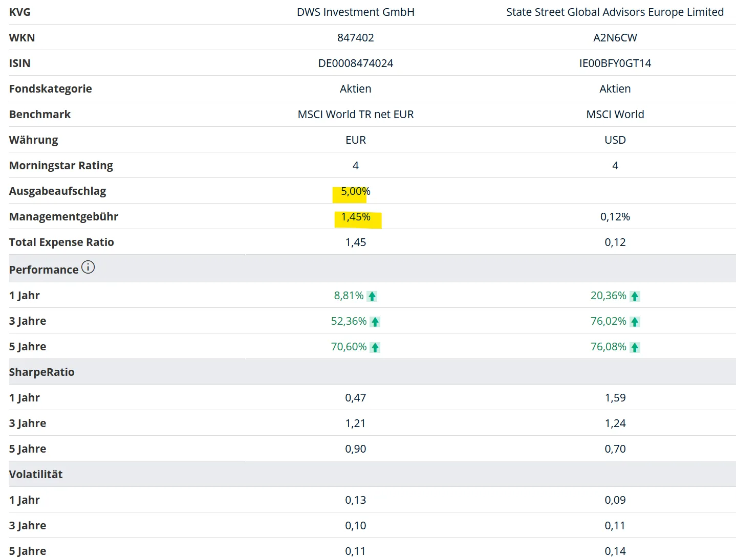Click the Volatilität section header
This screenshot has height=560, width=736.
click(36, 475)
